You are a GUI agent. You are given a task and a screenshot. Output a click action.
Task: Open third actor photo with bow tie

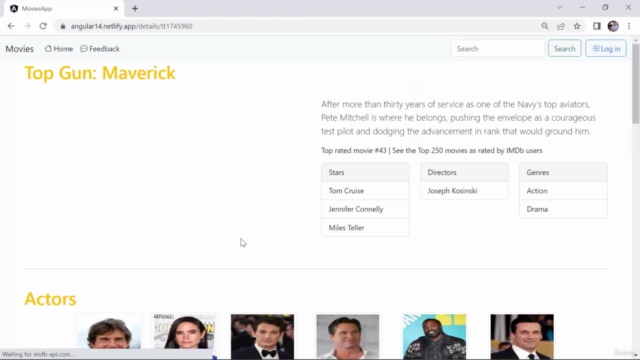click(x=262, y=336)
